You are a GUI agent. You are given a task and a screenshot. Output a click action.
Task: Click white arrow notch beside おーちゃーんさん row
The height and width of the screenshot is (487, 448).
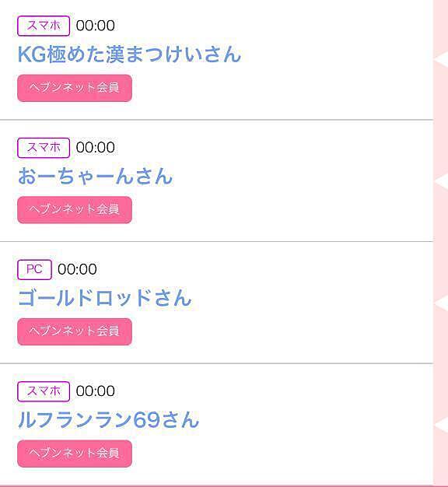click(x=441, y=181)
